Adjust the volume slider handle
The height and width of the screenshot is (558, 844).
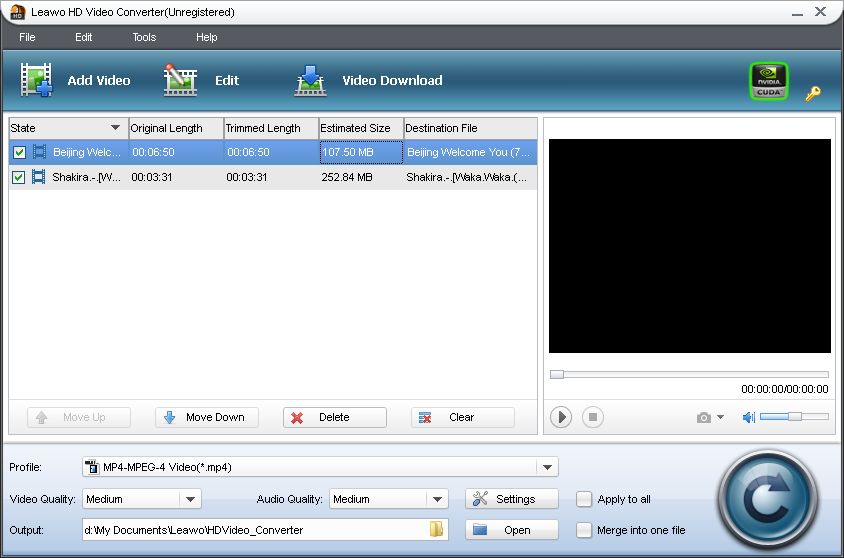coord(794,416)
